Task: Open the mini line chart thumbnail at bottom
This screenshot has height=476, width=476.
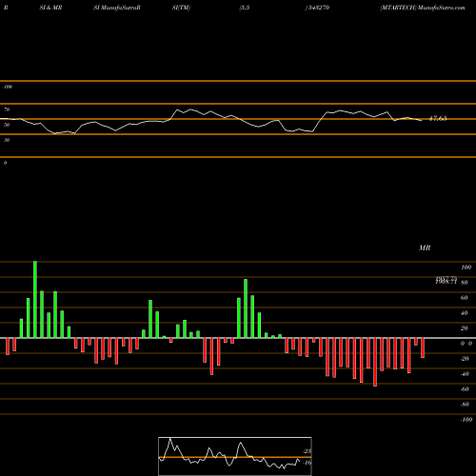Action: coord(235,456)
